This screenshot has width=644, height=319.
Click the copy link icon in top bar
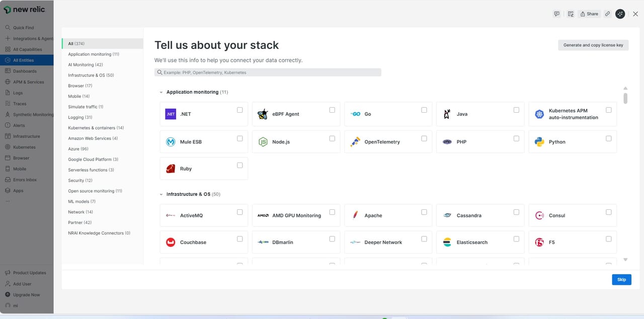coord(607,14)
